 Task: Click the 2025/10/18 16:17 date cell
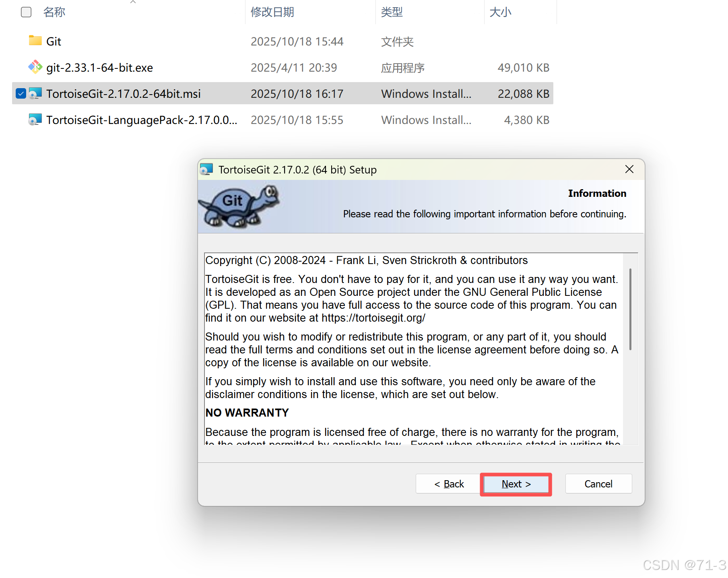pyautogui.click(x=297, y=94)
